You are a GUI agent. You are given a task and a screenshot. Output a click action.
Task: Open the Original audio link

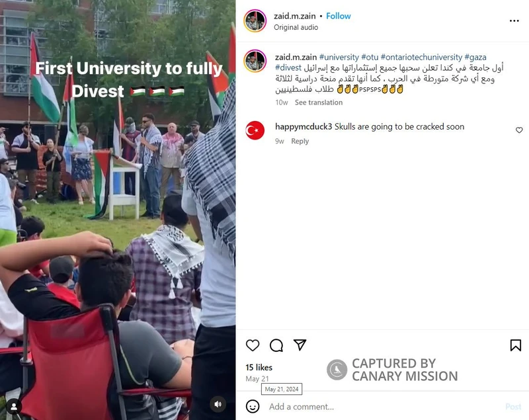296,27
